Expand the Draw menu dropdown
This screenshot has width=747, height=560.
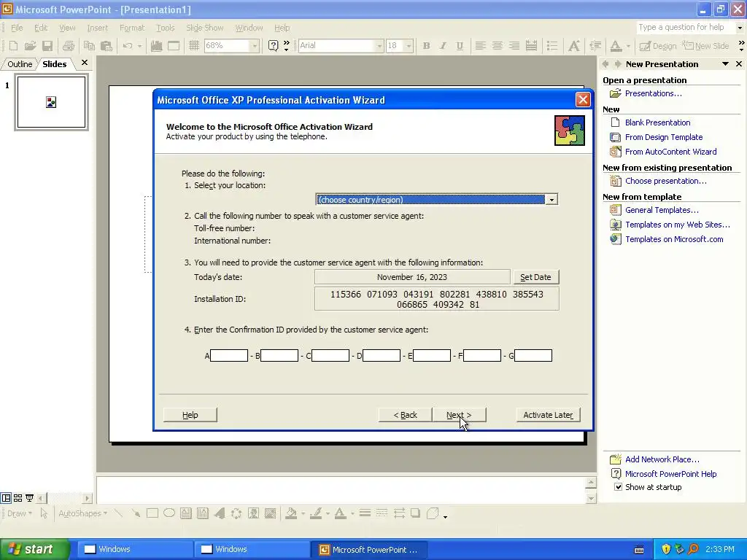(x=20, y=513)
